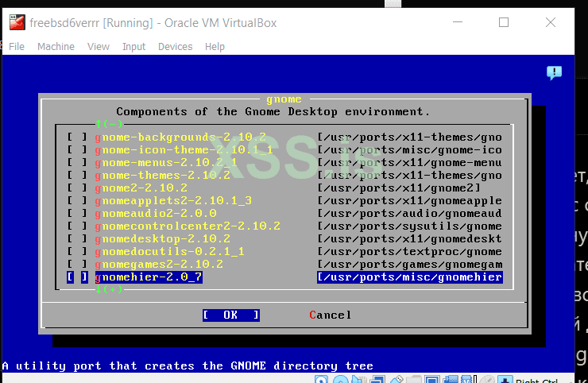Close the VirtualBox VM window
Viewport: 588px width, 383px height.
coord(551,22)
